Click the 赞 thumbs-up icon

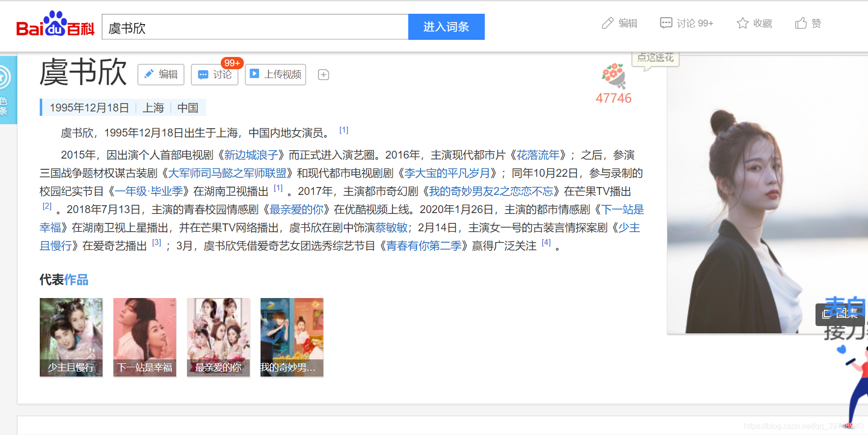[801, 23]
